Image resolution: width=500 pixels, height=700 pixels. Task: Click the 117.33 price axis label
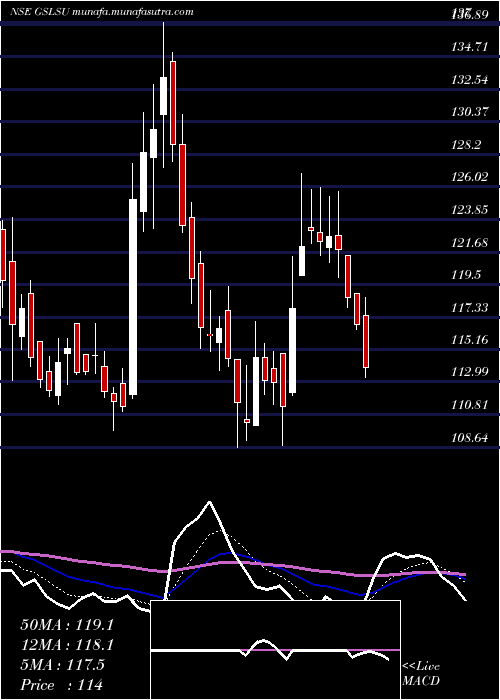[x=470, y=308]
